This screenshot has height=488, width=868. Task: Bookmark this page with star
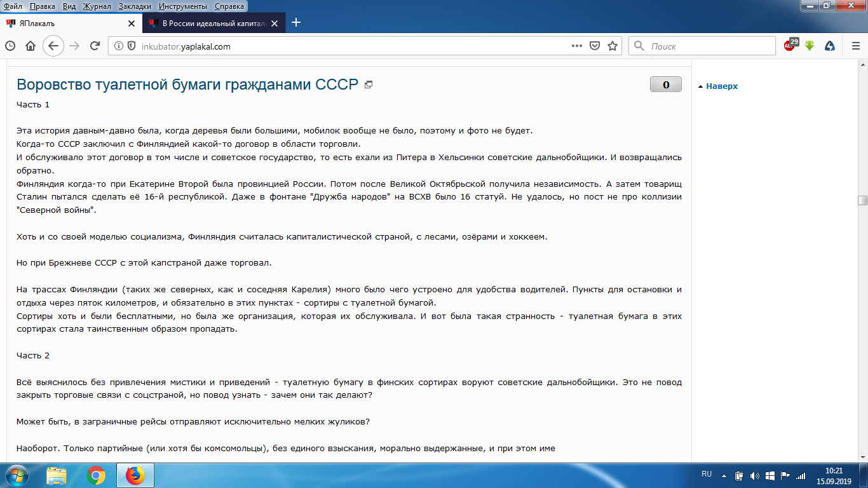coord(613,46)
